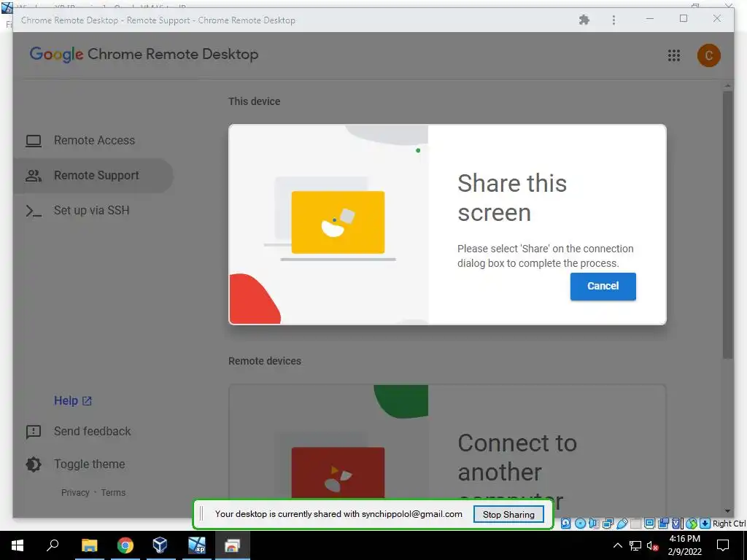Open the Windows Start menu

(x=18, y=545)
